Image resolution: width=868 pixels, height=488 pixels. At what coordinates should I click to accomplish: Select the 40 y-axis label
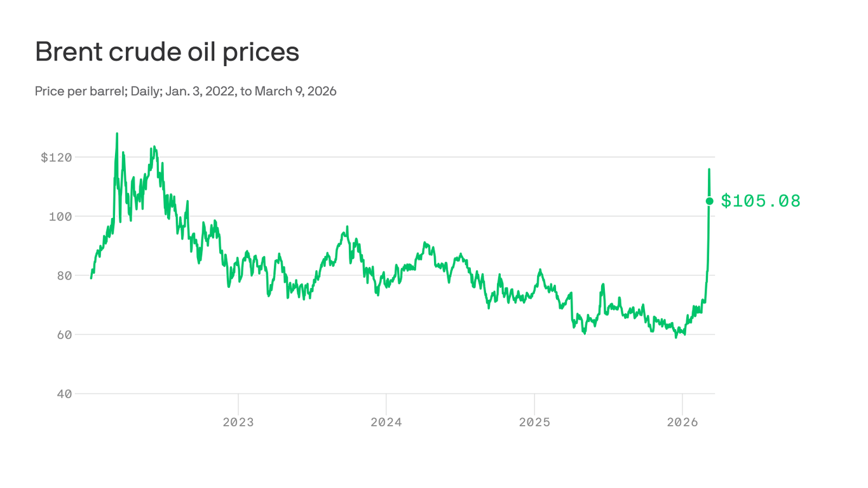64,394
